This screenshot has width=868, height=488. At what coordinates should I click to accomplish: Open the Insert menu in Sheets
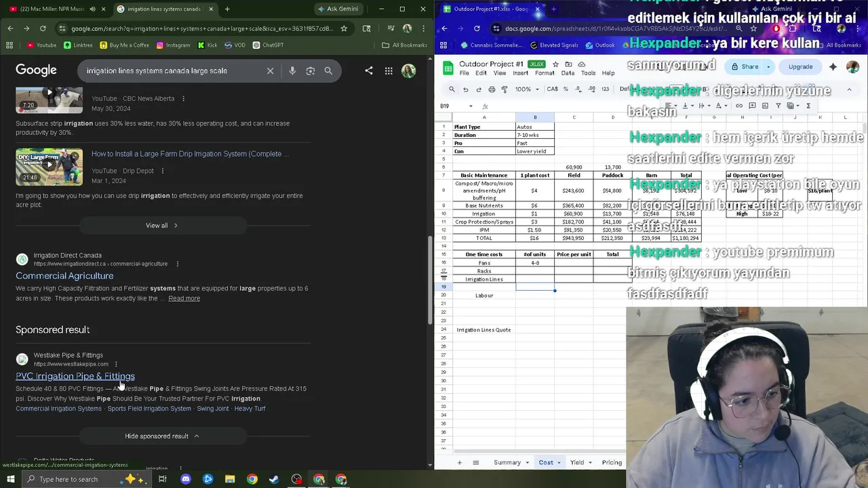tap(520, 73)
